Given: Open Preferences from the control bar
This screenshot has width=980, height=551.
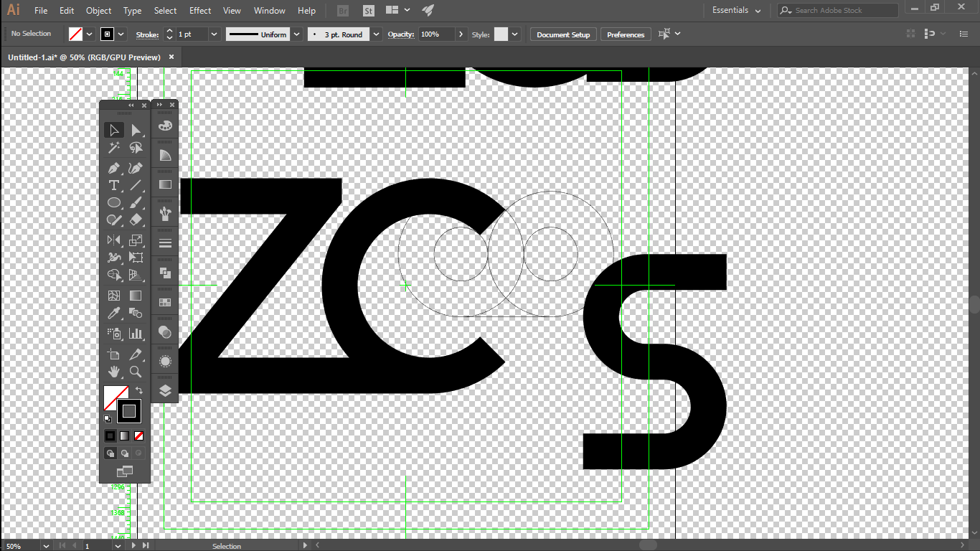Looking at the screenshot, I should (625, 34).
